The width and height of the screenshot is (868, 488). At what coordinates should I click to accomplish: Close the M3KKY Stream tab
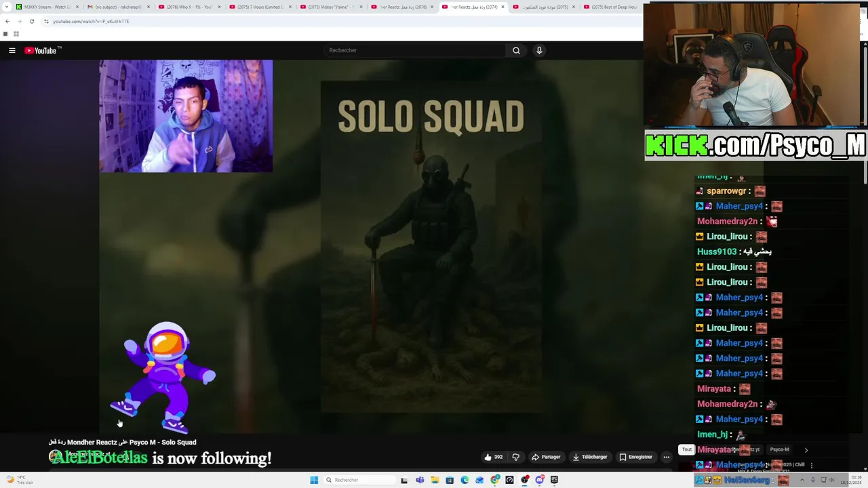point(77,7)
